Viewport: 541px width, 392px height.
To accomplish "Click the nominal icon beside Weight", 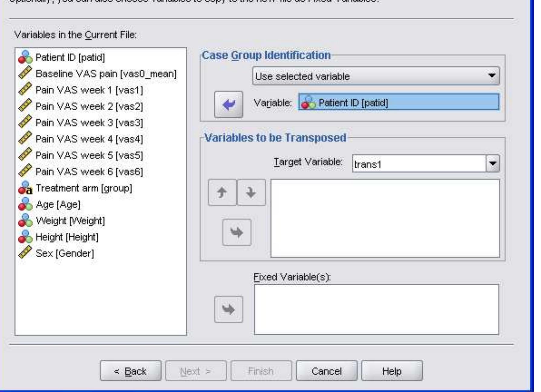I will 25,221.
